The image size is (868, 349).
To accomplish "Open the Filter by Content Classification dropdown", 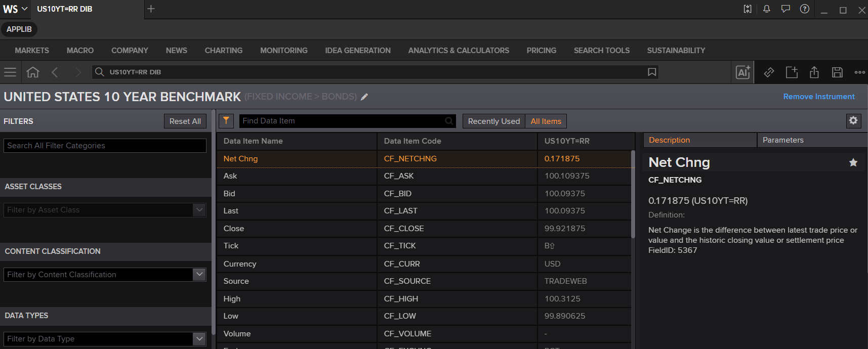I will 199,274.
